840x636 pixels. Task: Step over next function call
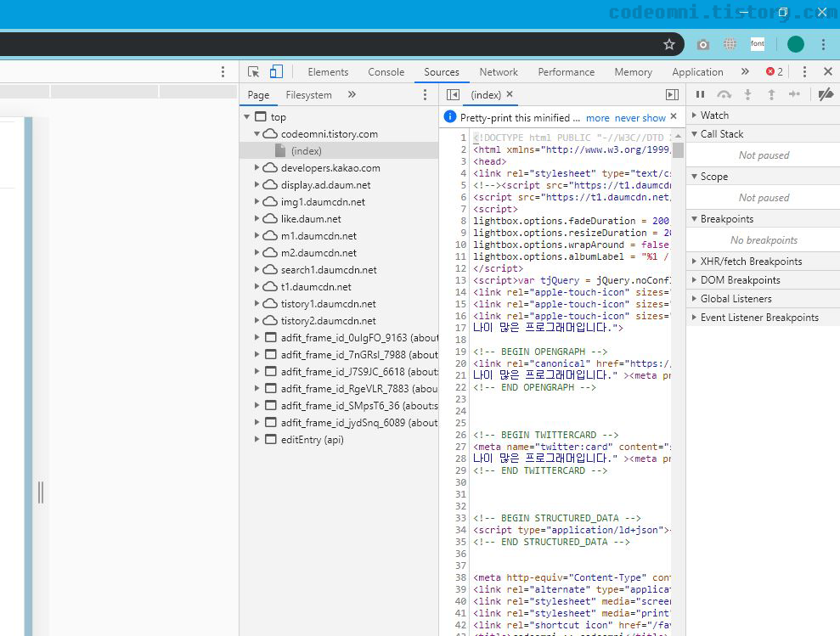724,94
